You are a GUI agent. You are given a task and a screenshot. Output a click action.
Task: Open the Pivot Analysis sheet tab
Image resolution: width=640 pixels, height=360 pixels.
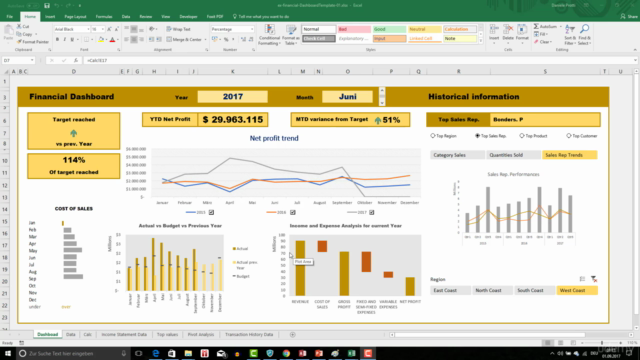point(201,335)
